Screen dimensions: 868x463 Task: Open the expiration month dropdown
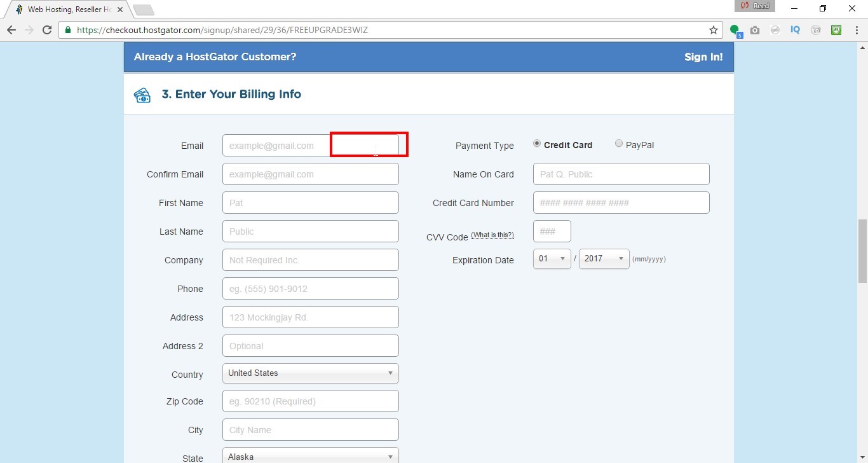point(552,259)
